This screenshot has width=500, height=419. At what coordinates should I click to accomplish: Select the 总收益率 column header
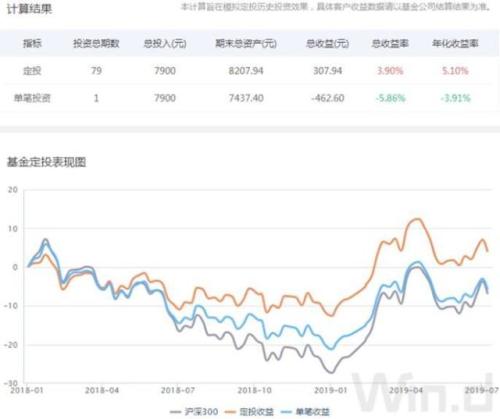[390, 43]
